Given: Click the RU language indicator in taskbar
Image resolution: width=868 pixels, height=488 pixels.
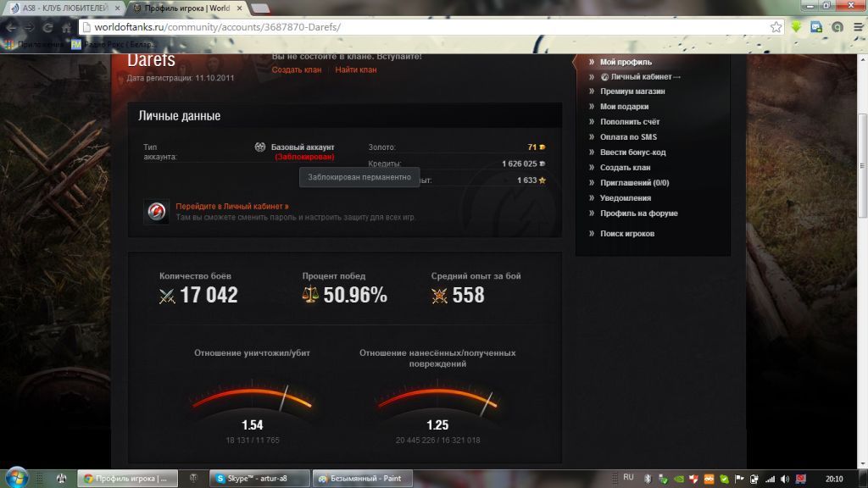Looking at the screenshot, I should (628, 478).
